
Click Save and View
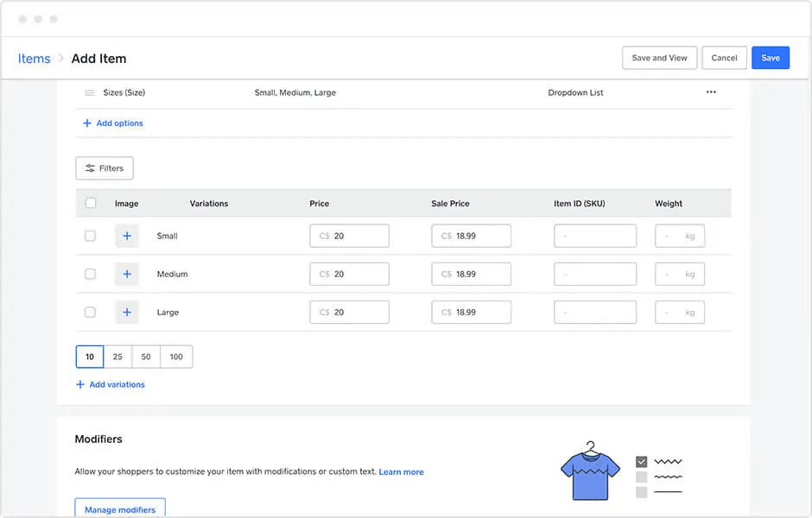659,57
